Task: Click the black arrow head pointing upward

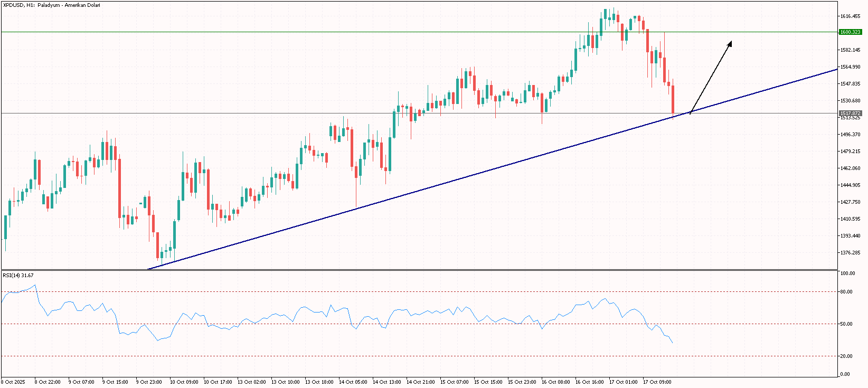Action: tap(730, 43)
